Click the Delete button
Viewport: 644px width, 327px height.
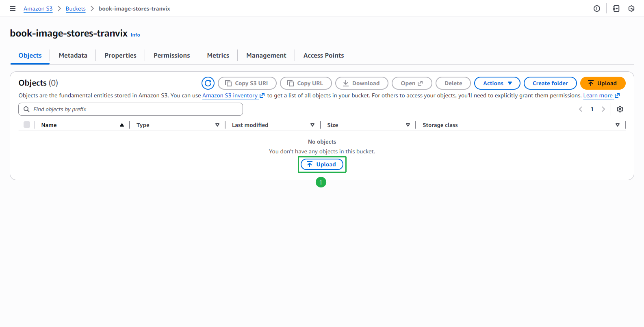(x=453, y=83)
